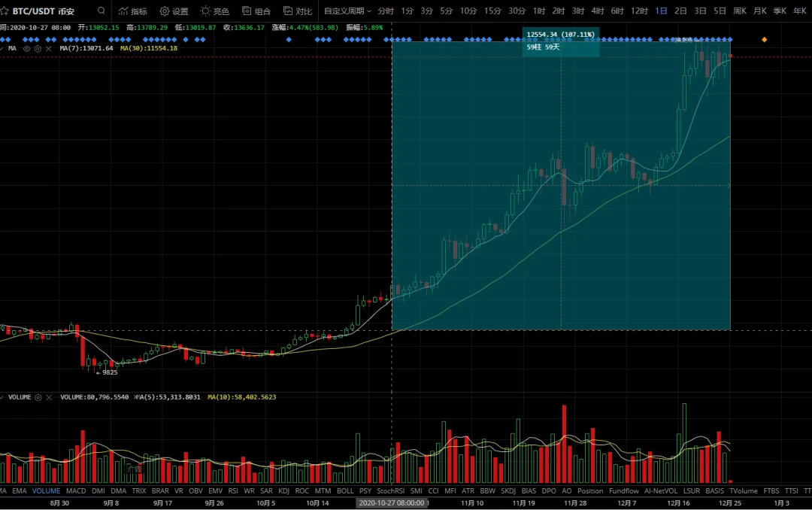Select the DMA indicator tab
The height and width of the screenshot is (510, 812).
click(119, 491)
